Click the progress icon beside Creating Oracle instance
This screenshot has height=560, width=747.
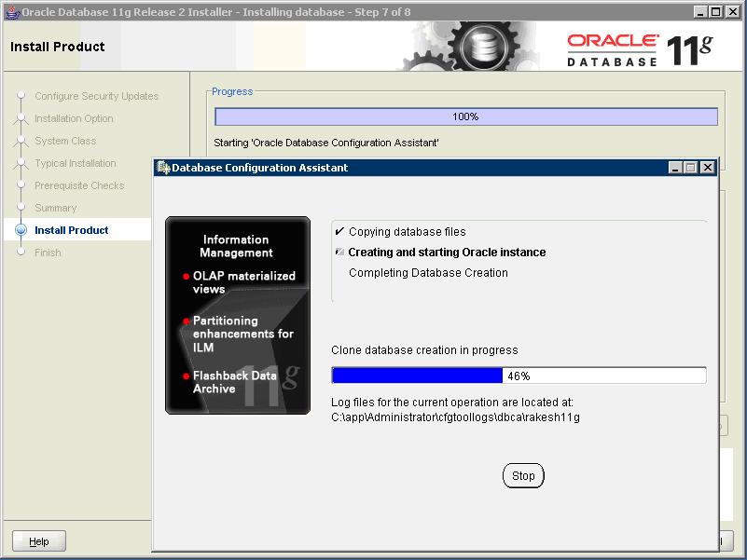[x=338, y=253]
